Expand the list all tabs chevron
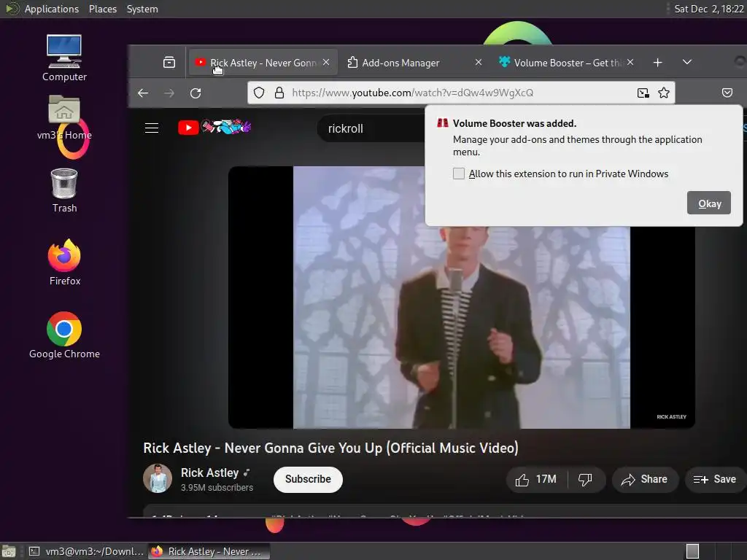This screenshot has width=747, height=560. pyautogui.click(x=687, y=63)
